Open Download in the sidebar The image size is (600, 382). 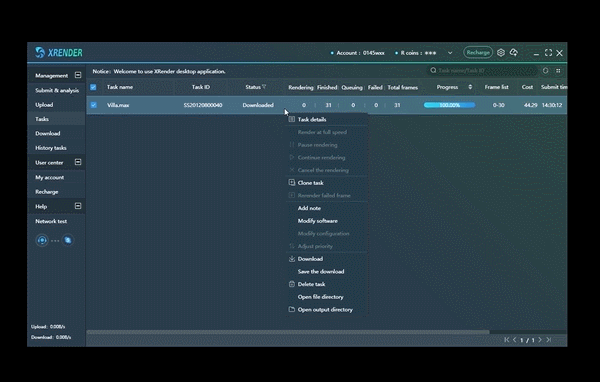pyautogui.click(x=47, y=133)
